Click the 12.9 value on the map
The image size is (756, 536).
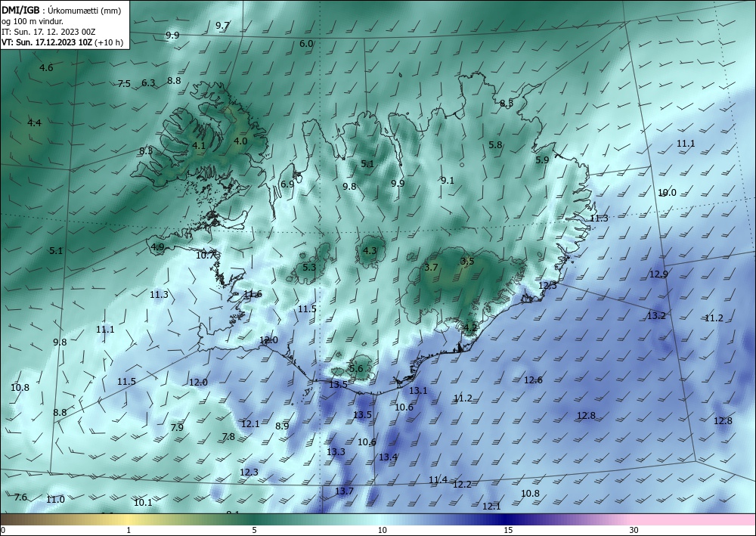(x=658, y=274)
